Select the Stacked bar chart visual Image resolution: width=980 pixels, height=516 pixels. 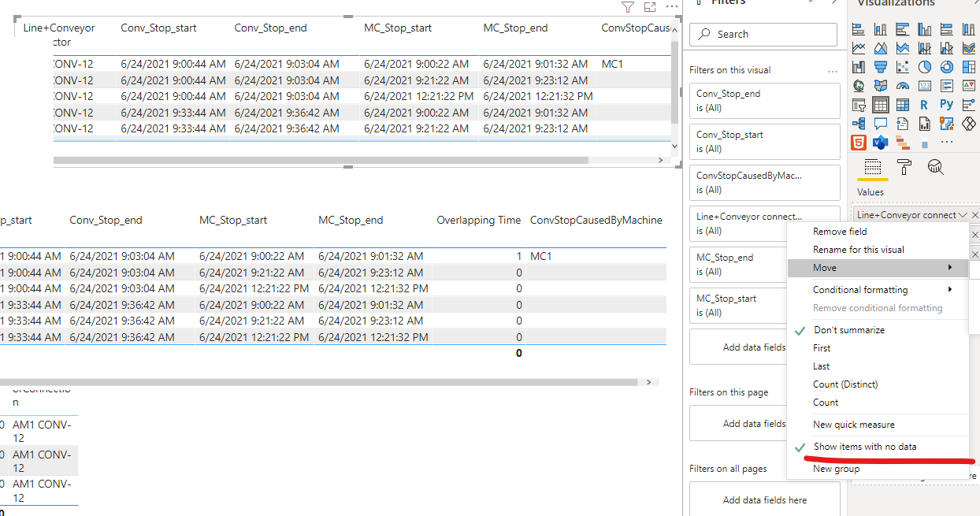click(859, 29)
